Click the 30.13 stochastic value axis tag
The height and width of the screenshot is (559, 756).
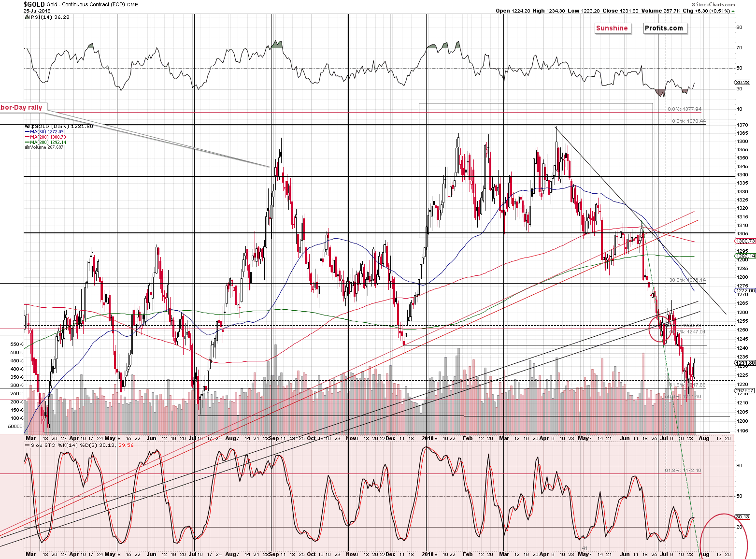pos(742,516)
